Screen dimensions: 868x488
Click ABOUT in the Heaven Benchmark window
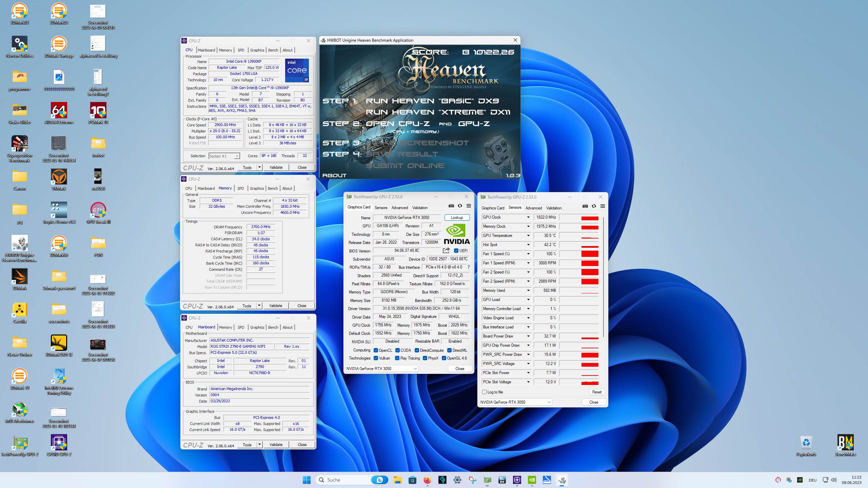click(334, 176)
